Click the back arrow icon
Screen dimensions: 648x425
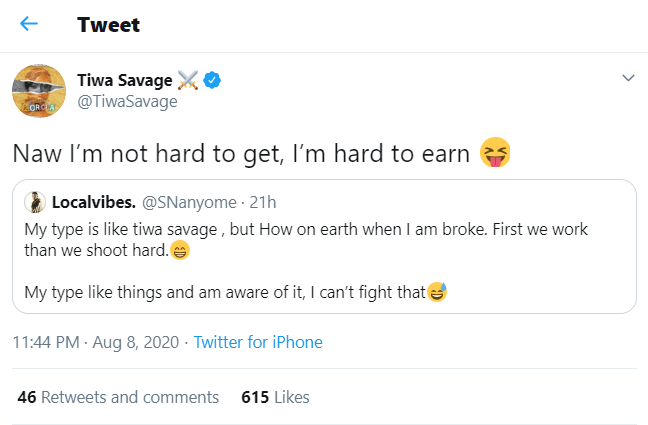coord(29,24)
